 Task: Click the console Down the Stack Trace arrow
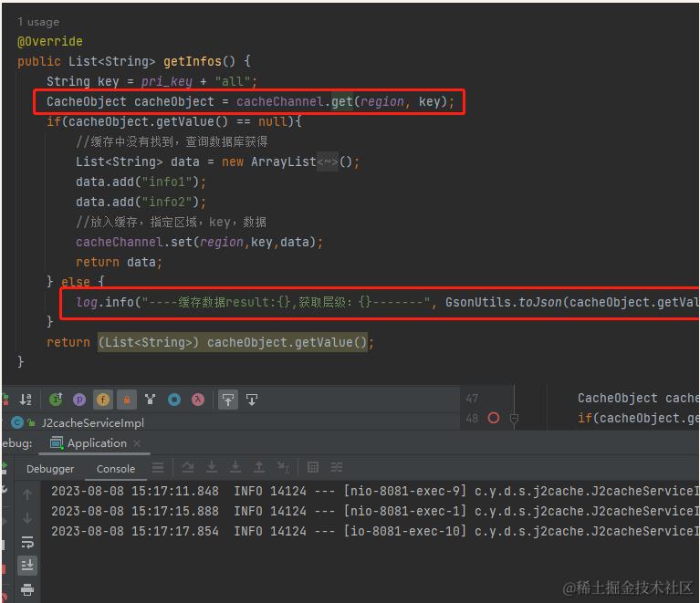27,518
